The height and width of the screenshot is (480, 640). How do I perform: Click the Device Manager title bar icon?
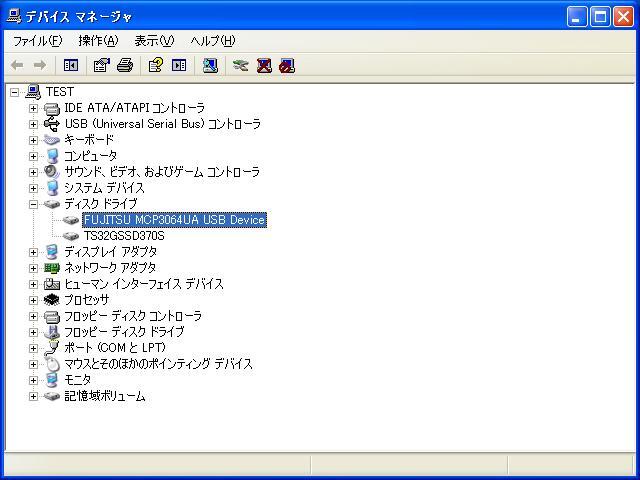click(13, 16)
